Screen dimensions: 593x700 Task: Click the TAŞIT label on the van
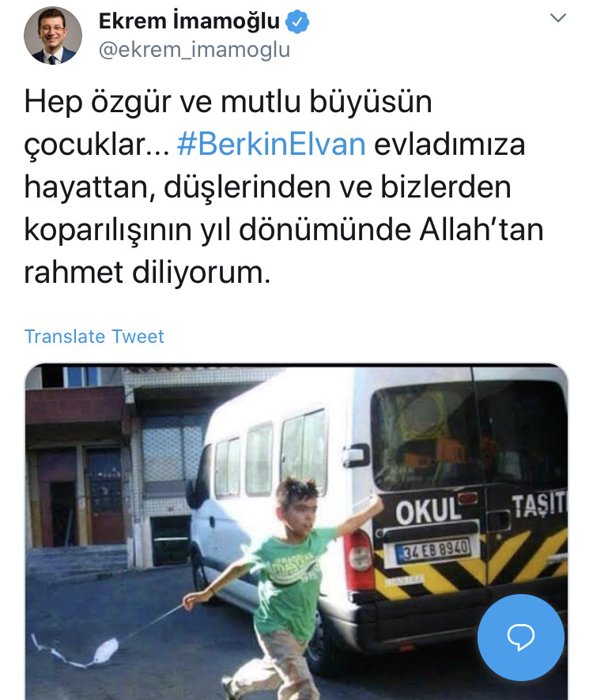pos(539,506)
